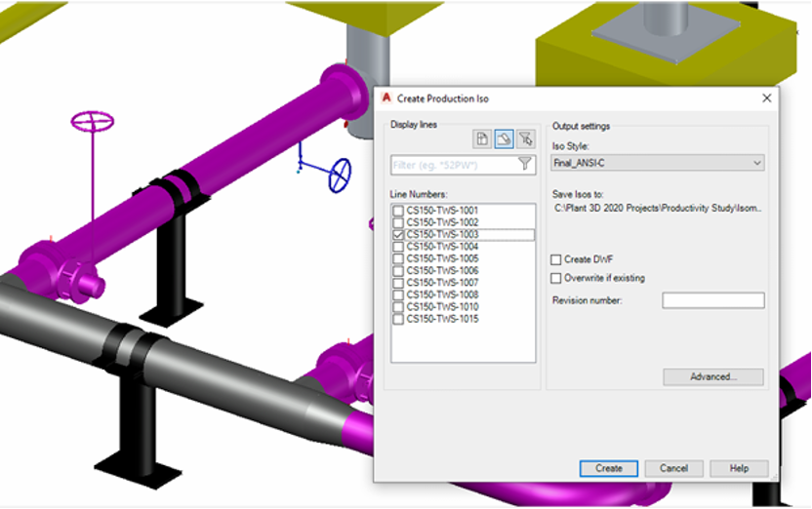Click the funnel-with-cursor selection filter icon
The width and height of the screenshot is (812, 509).
click(x=526, y=138)
